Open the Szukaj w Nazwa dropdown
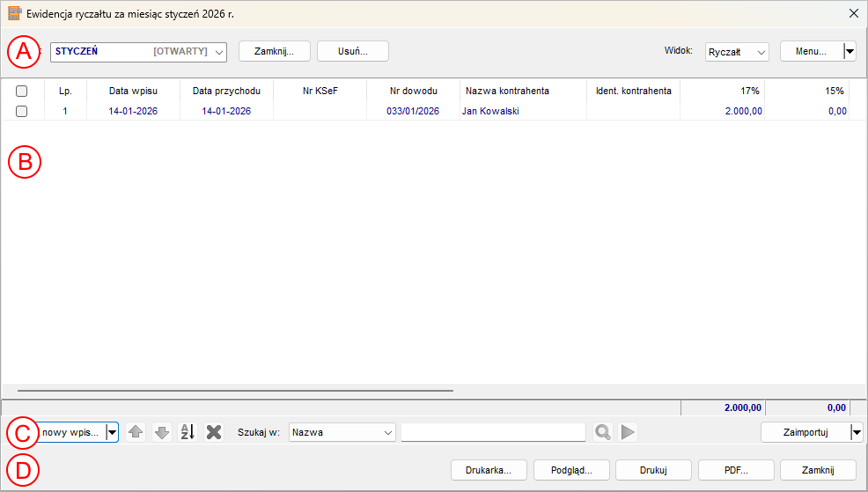 pos(342,432)
